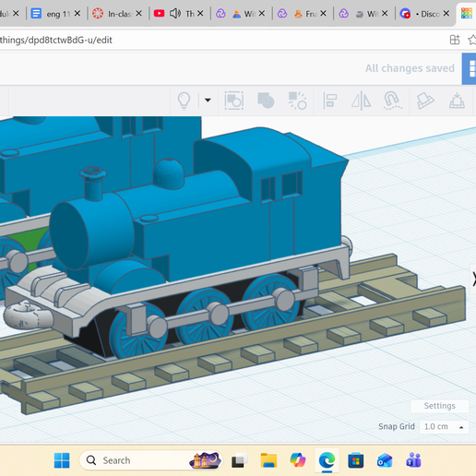Click the split screen icon in address bar

pos(455,40)
